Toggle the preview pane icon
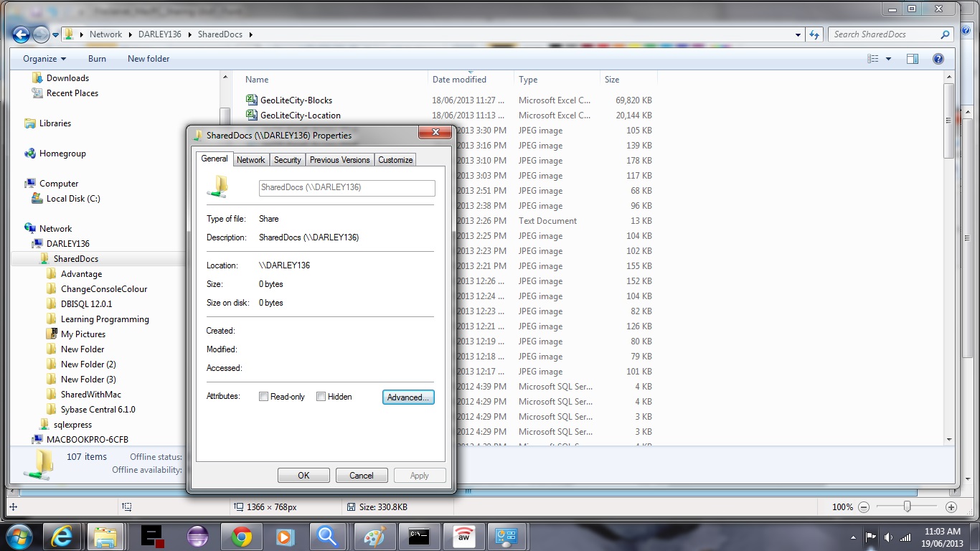Viewport: 980px width, 551px height. [913, 59]
